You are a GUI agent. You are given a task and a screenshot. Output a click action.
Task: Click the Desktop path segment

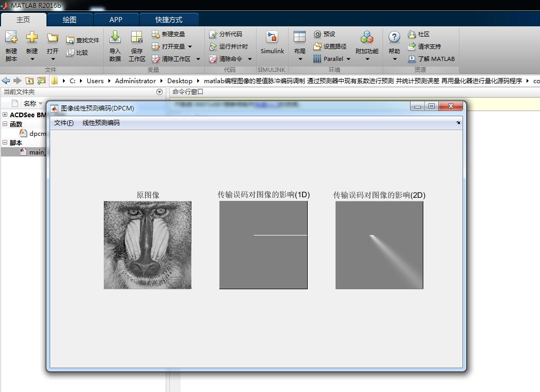click(x=180, y=81)
